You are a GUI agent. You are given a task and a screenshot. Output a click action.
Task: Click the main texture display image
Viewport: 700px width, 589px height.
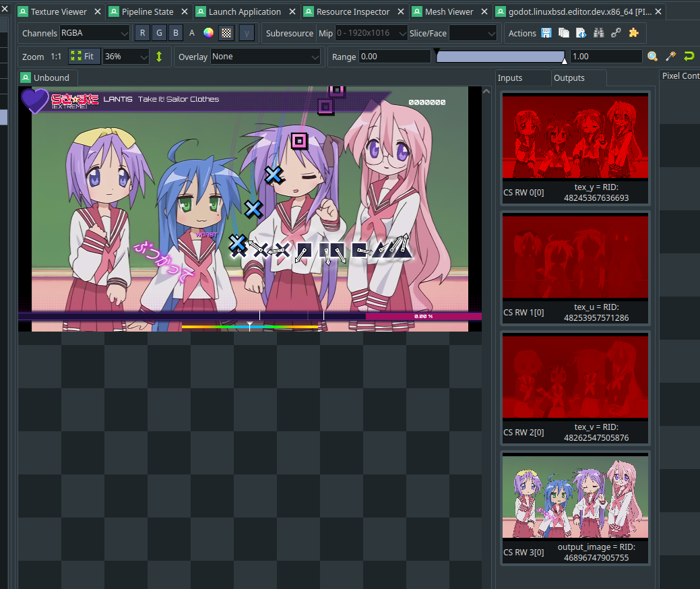point(250,208)
